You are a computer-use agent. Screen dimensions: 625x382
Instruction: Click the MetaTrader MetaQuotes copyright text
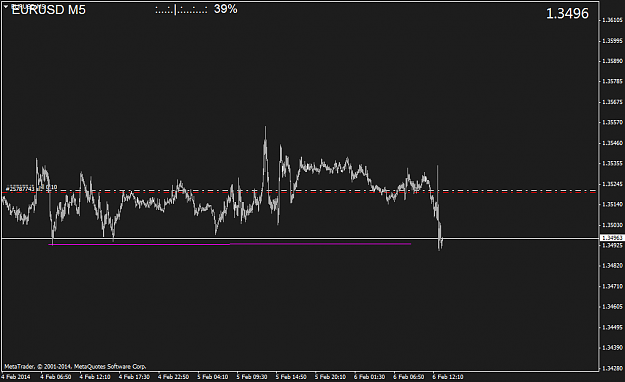coord(75,366)
